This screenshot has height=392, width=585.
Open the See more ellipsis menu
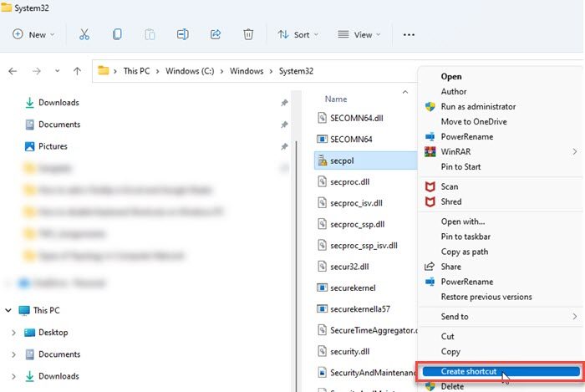(x=409, y=35)
